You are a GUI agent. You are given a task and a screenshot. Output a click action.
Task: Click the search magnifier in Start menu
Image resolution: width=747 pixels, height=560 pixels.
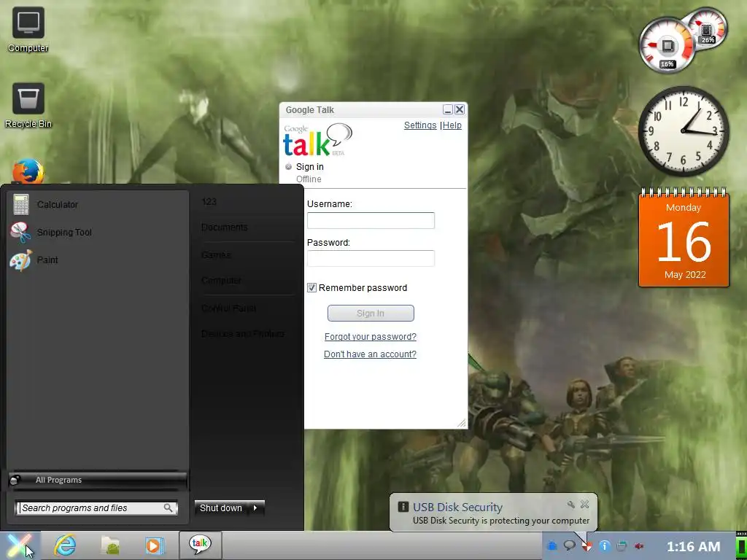[x=169, y=508]
